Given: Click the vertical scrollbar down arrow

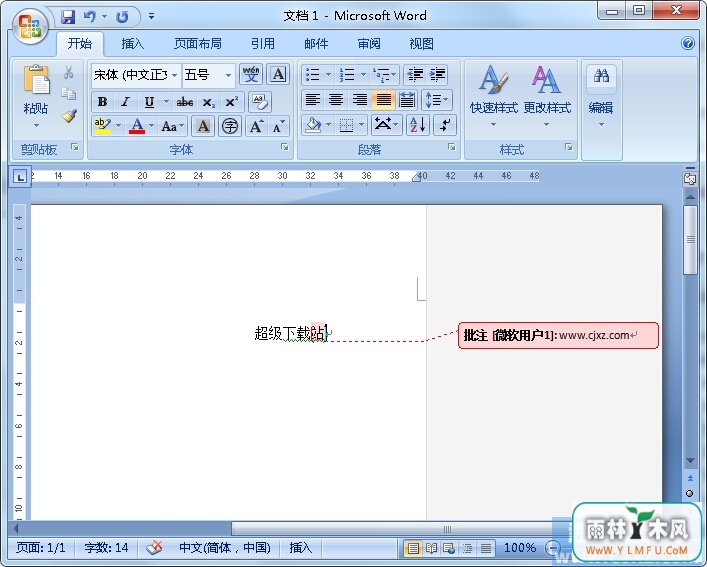Looking at the screenshot, I should click(x=690, y=461).
